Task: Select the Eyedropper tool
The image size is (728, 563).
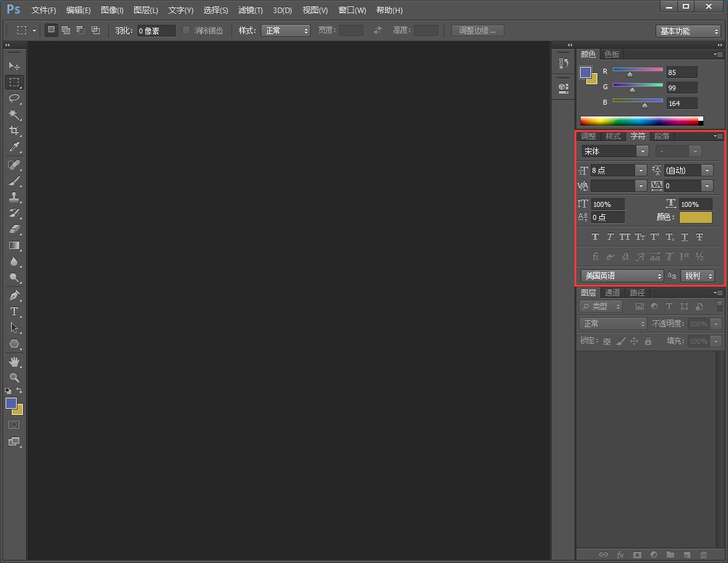Action: [x=14, y=147]
